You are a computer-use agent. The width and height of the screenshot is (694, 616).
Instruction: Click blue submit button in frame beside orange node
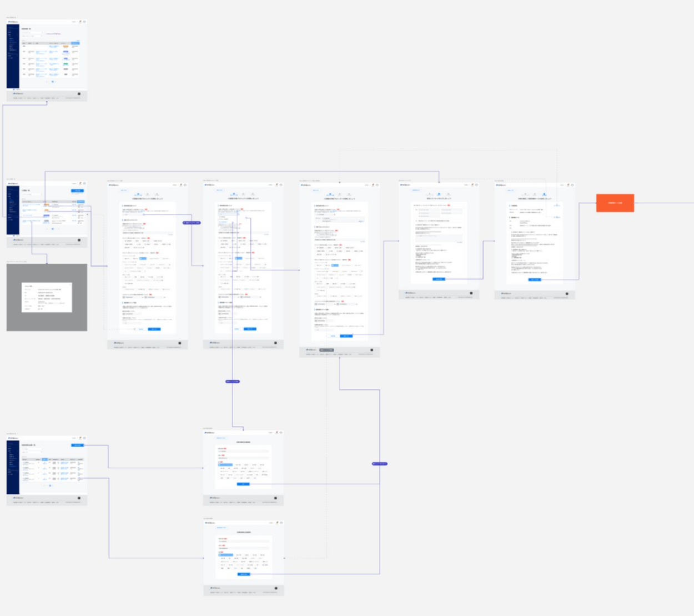pyautogui.click(x=534, y=279)
